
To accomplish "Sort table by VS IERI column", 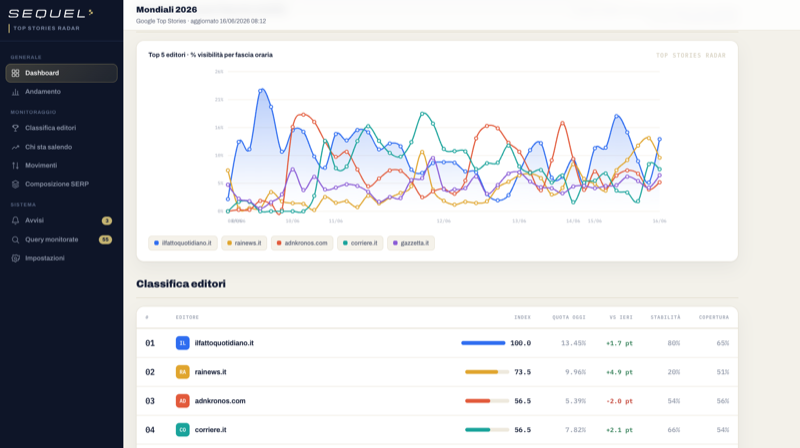I will tap(621, 317).
